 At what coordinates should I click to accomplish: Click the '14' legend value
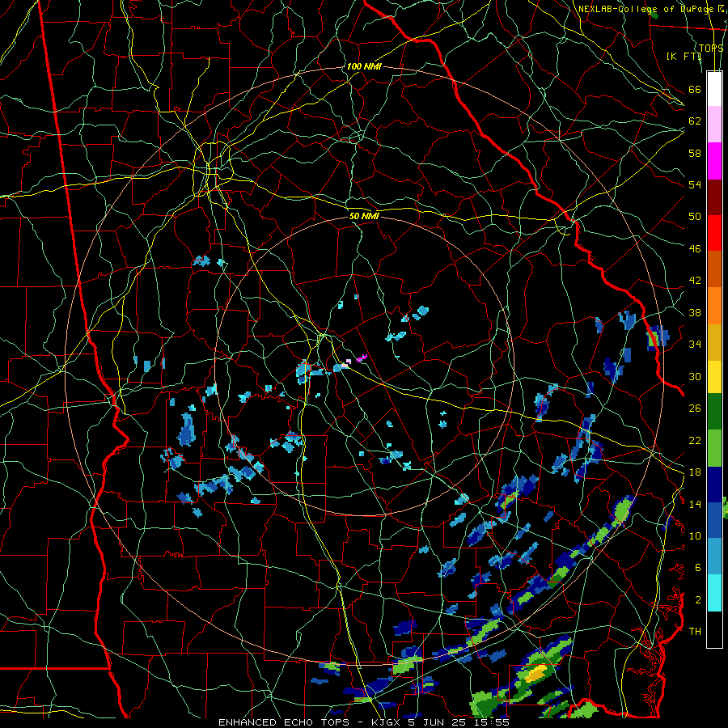pyautogui.click(x=695, y=504)
